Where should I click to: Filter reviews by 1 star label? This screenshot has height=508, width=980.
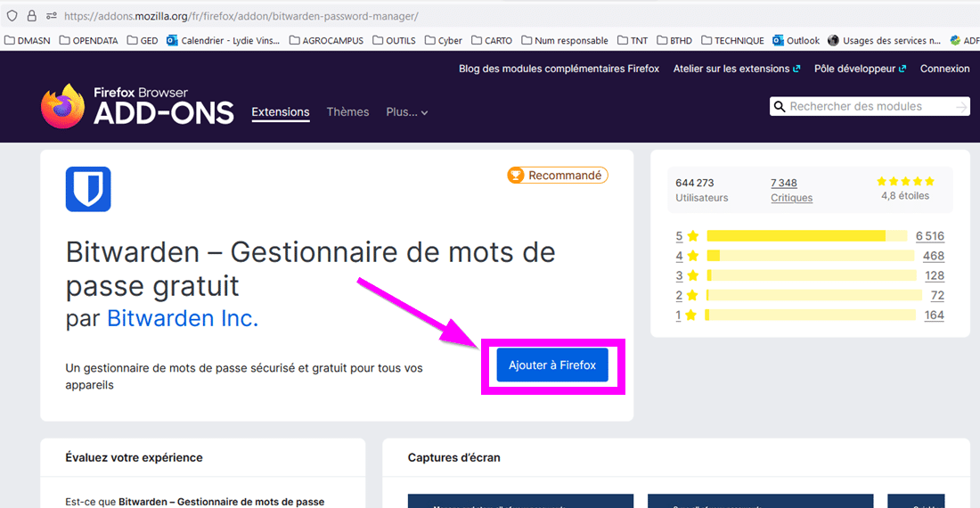[686, 315]
